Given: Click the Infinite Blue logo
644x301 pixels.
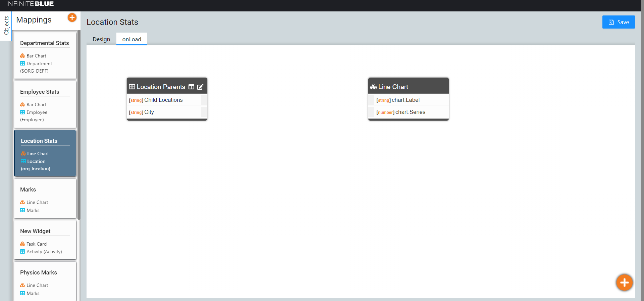Looking at the screenshot, I should coord(30,4).
